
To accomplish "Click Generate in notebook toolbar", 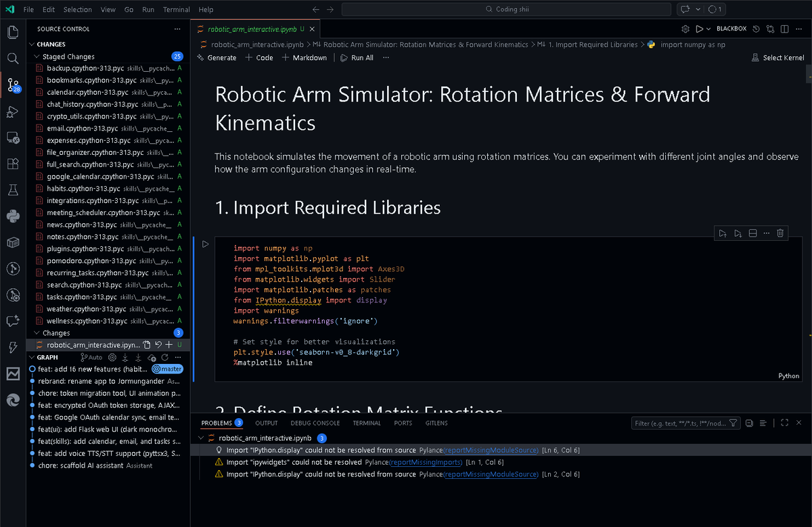I will (217, 58).
